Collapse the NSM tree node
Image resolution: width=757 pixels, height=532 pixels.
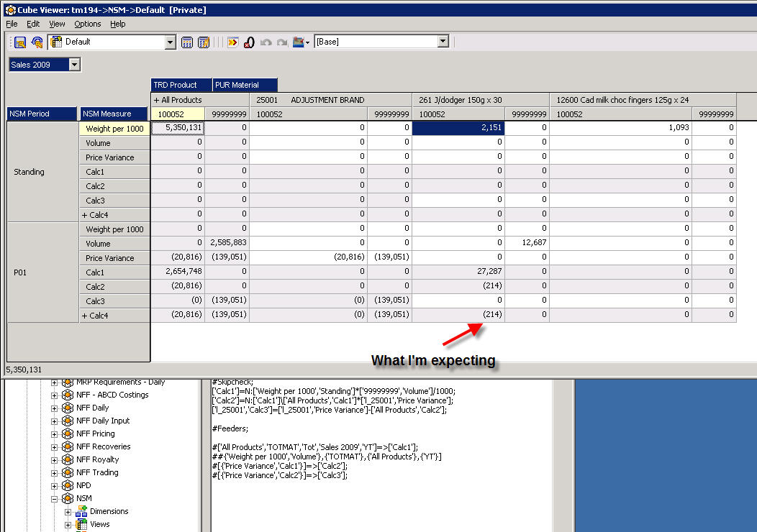(x=54, y=499)
